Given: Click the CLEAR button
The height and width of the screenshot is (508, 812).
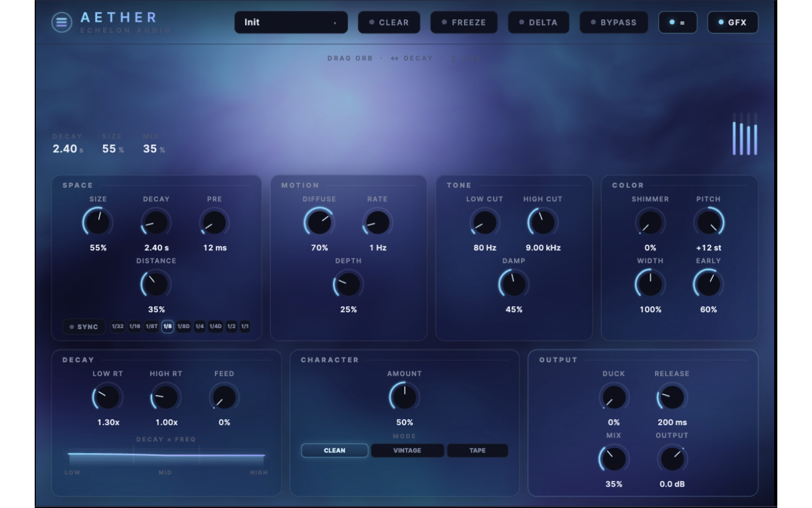Looking at the screenshot, I should pos(389,22).
